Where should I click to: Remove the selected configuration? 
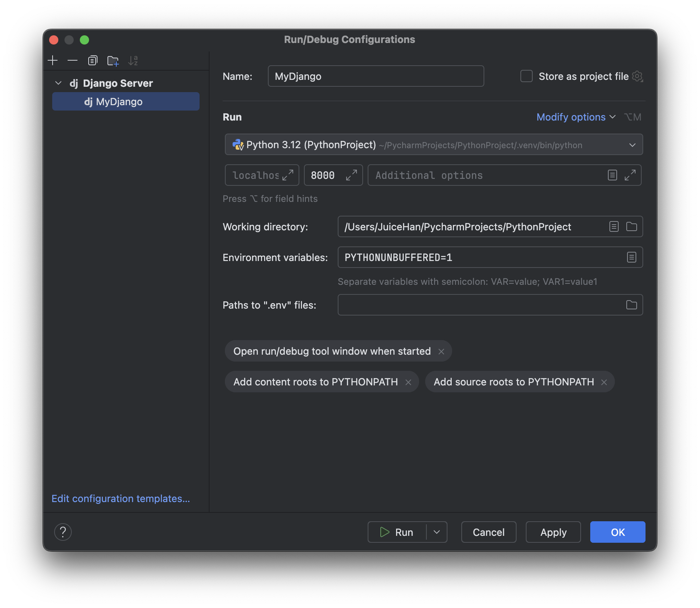click(x=73, y=60)
